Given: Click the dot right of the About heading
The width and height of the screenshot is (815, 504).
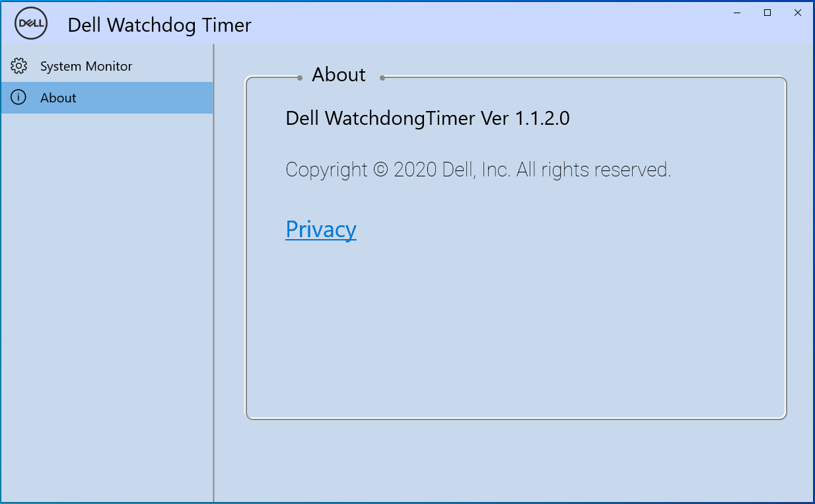Looking at the screenshot, I should (382, 77).
